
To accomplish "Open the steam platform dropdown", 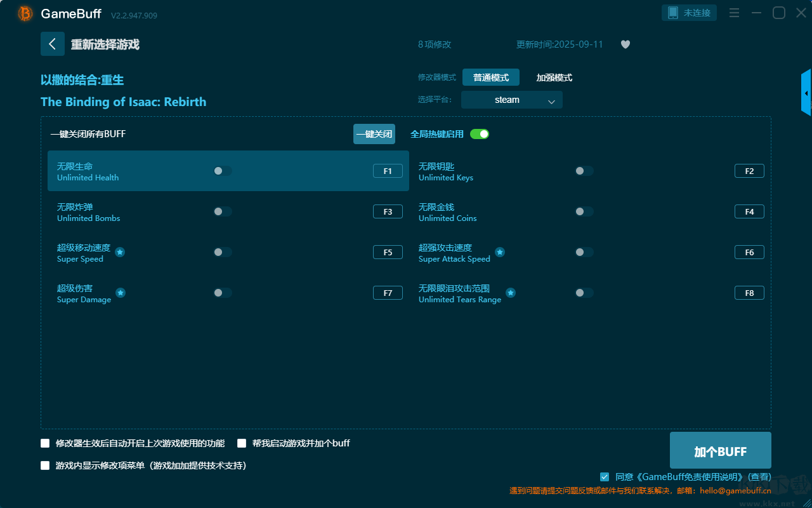I will pos(512,100).
